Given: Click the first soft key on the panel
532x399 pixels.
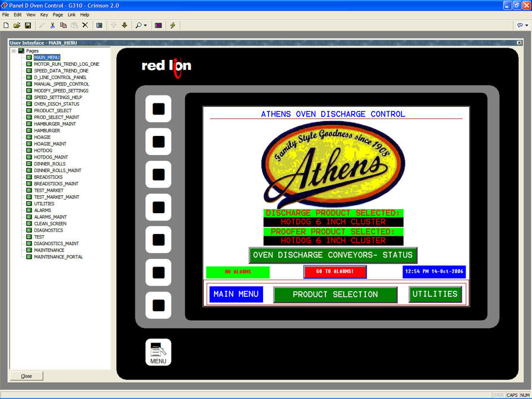Looking at the screenshot, I should coord(159,109).
